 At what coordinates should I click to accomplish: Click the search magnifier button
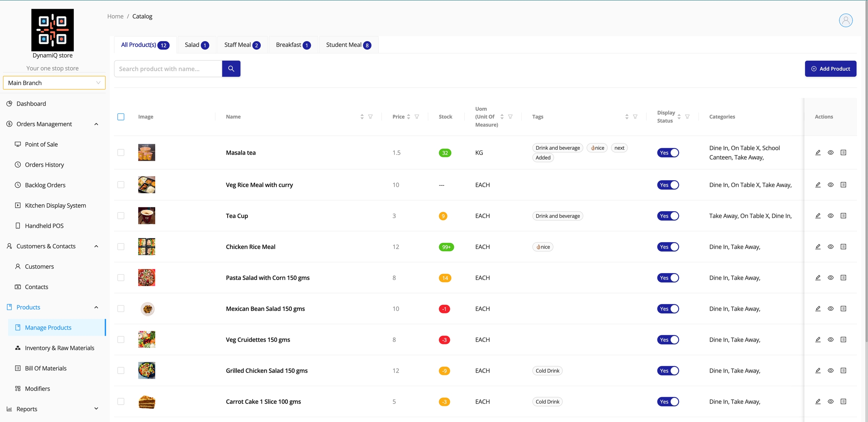231,69
